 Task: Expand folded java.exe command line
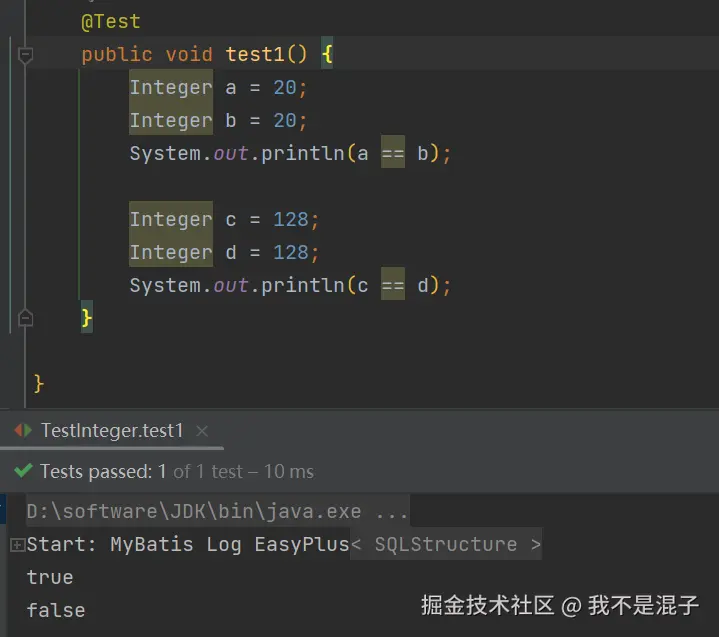tap(391, 512)
